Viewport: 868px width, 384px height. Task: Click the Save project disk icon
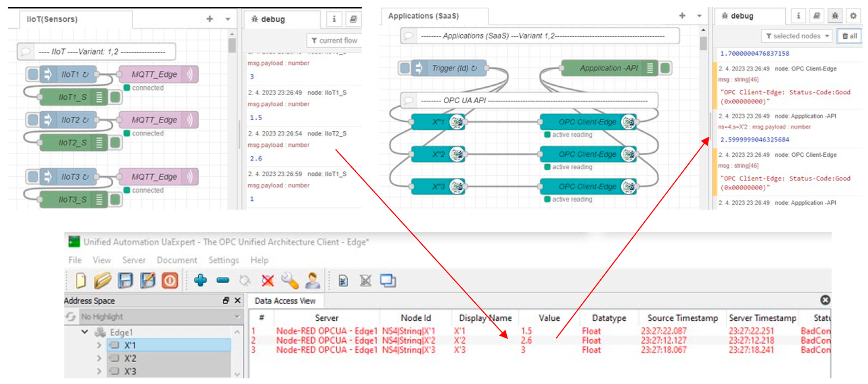125,280
